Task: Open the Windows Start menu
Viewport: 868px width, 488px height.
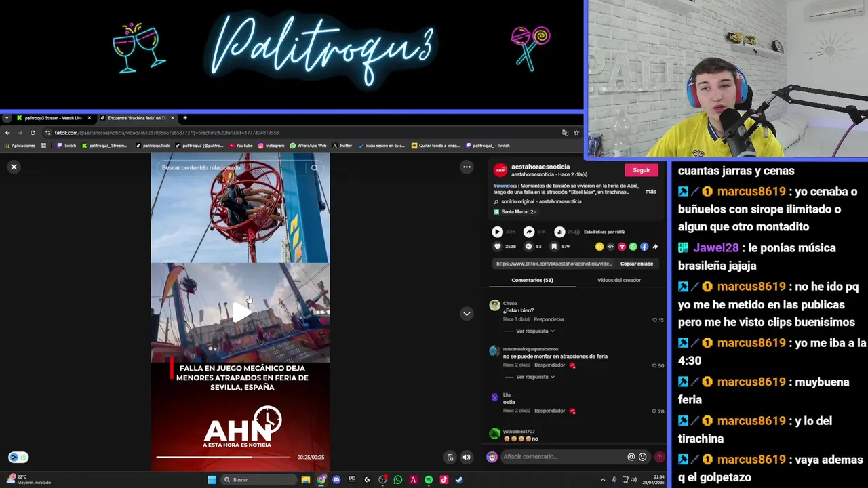Action: coord(212,480)
